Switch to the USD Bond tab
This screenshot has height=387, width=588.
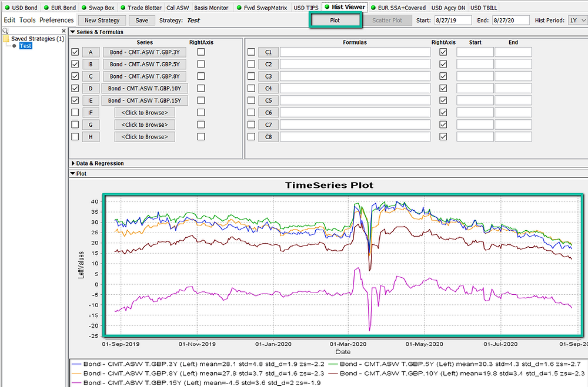21,8
